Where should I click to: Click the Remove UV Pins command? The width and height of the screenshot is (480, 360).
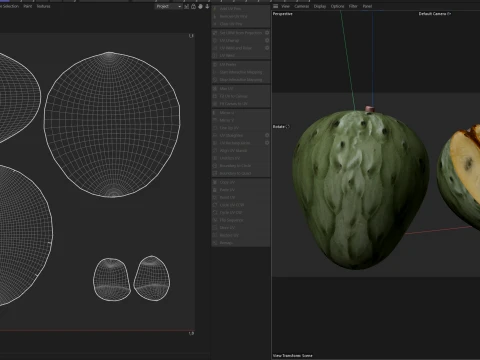241,16
